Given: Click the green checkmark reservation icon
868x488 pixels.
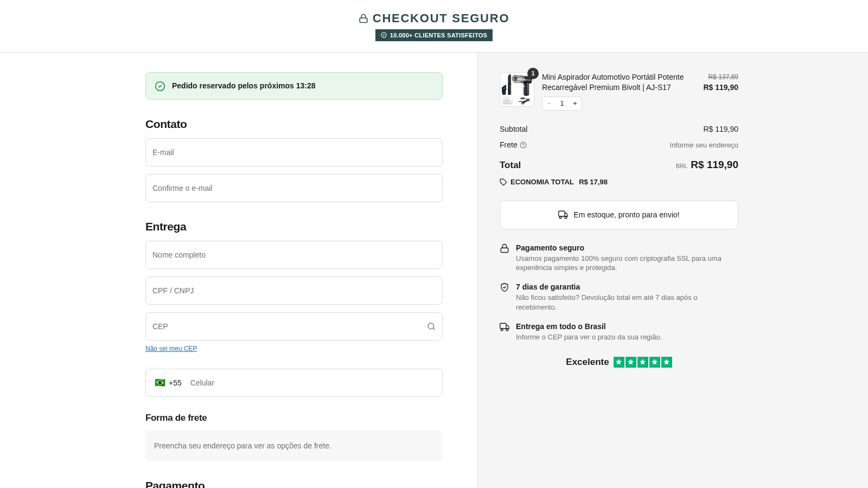Looking at the screenshot, I should 160,86.
